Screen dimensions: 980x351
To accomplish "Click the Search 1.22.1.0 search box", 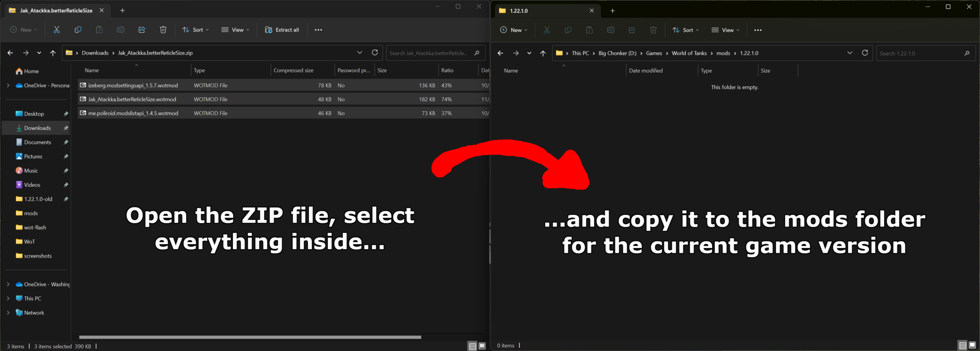I will pyautogui.click(x=920, y=53).
